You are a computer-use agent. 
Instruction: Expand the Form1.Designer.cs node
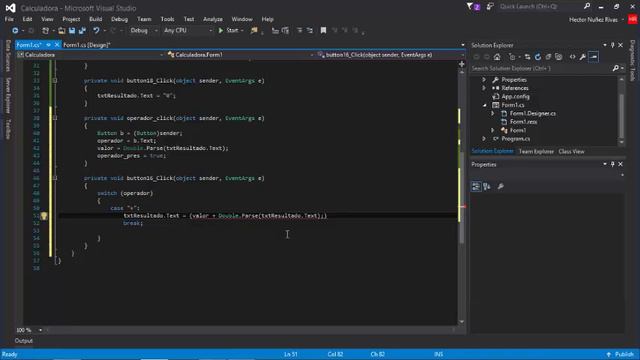(493, 113)
